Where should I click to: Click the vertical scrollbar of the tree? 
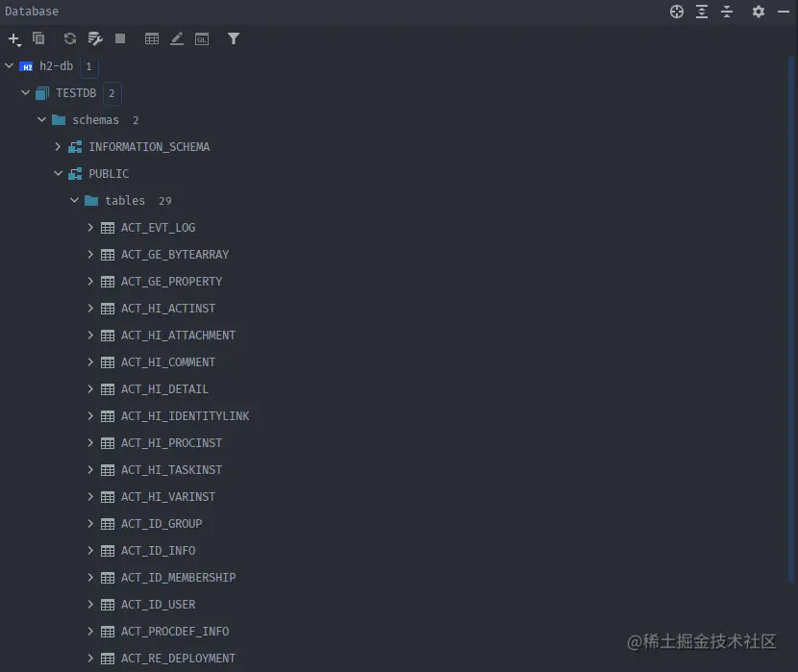791,320
